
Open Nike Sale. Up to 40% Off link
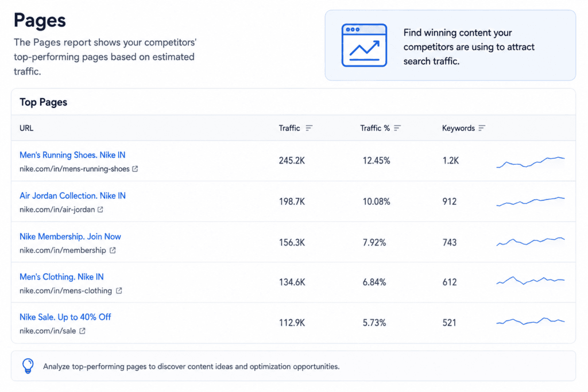pyautogui.click(x=65, y=317)
